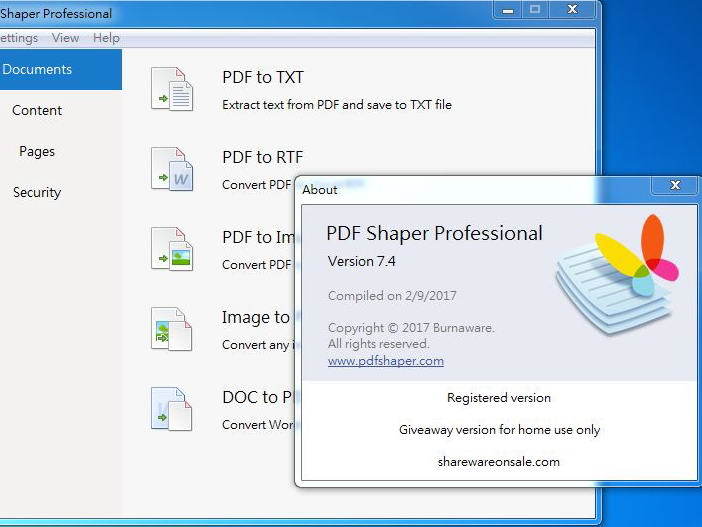Go to the Security sidebar tab

click(x=37, y=193)
